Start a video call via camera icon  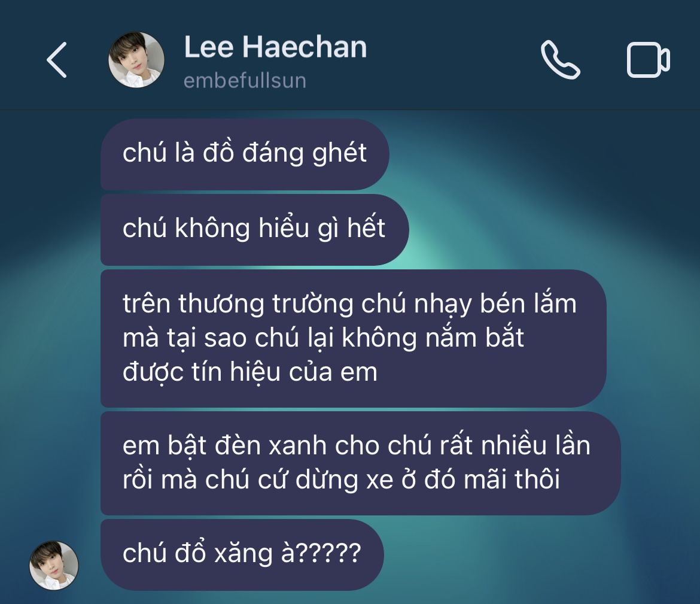[648, 60]
